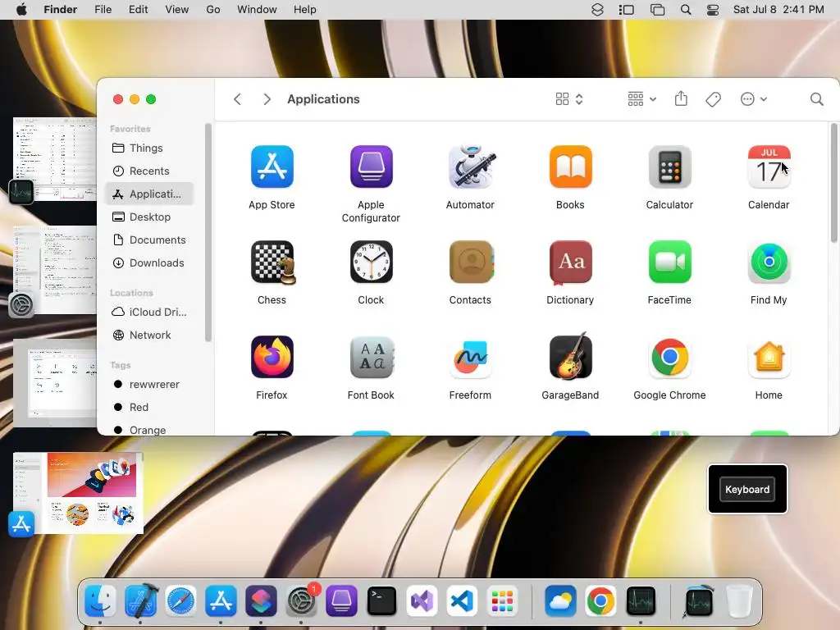Open the View menu

pos(177,10)
